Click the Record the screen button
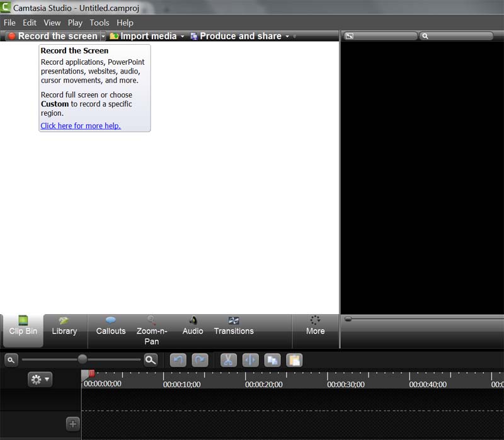 coord(52,36)
